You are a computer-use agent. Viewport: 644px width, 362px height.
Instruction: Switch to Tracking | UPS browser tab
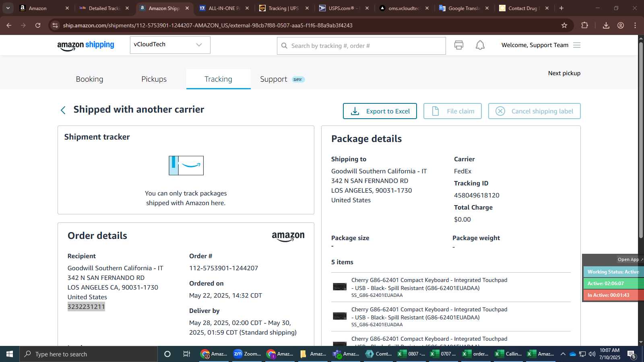point(283,8)
